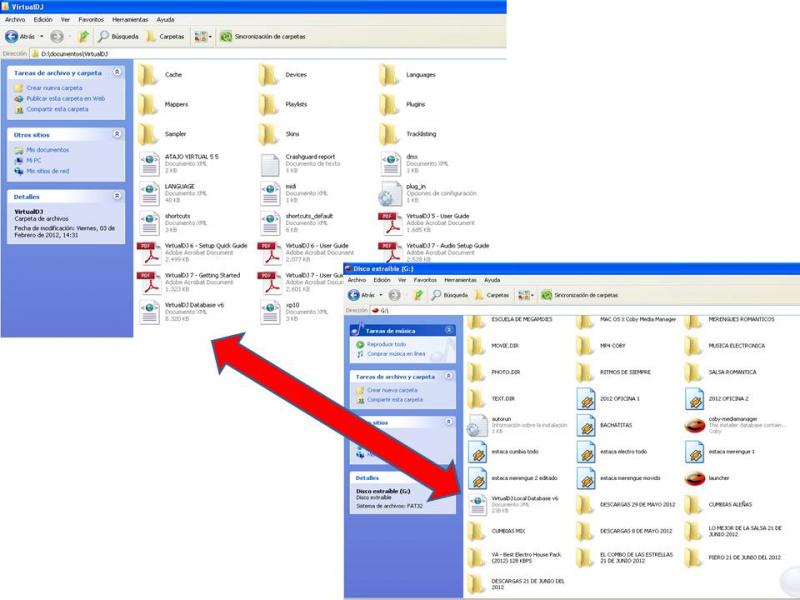The width and height of the screenshot is (800, 600).
Task: Select VirtualDJ 6 - User Guide PDF
Action: tap(306, 253)
